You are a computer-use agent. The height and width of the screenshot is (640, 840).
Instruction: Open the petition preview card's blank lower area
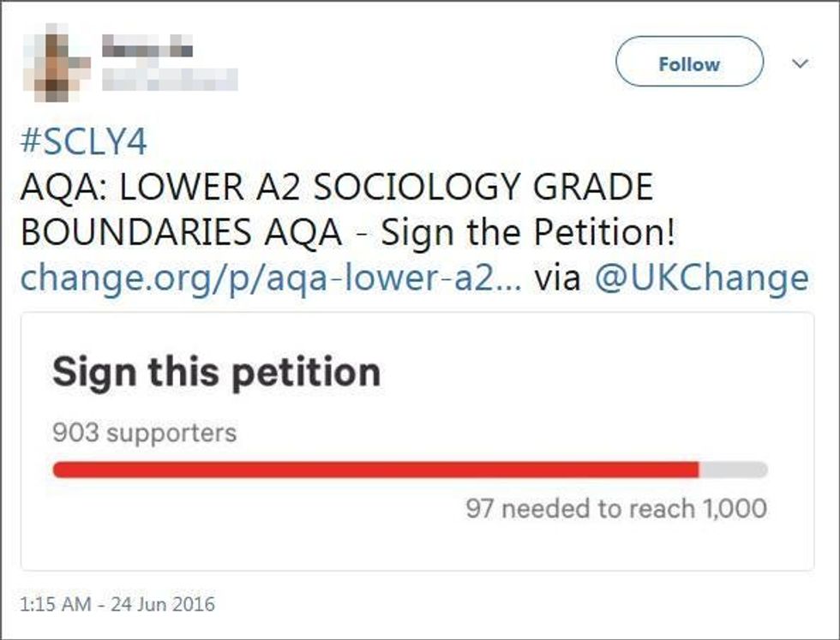(x=417, y=547)
